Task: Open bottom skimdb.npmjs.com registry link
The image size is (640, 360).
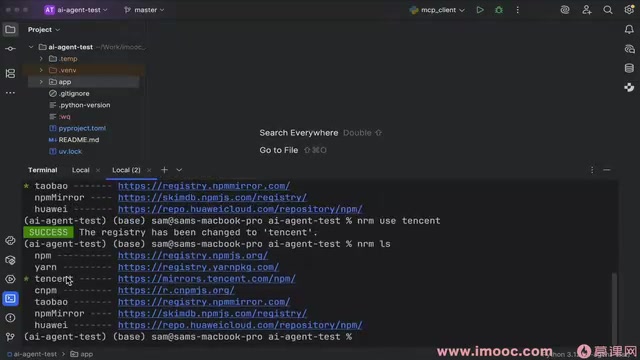Action: 212,313
